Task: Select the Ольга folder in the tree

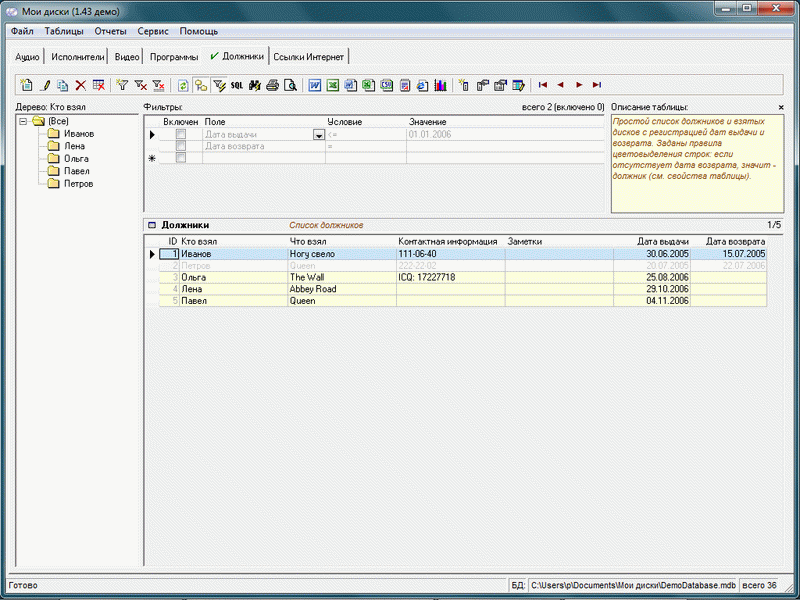Action: tap(77, 159)
